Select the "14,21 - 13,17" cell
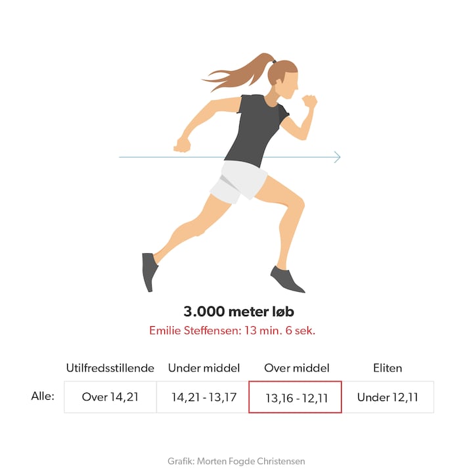This screenshot has height=476, width=473. click(202, 397)
